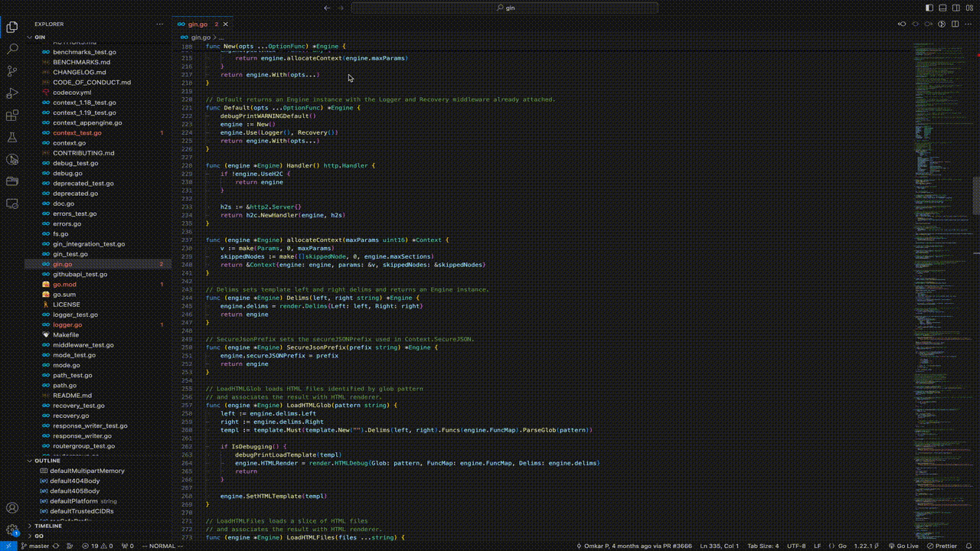Click the command center search box
980x551 pixels.
[x=505, y=8]
